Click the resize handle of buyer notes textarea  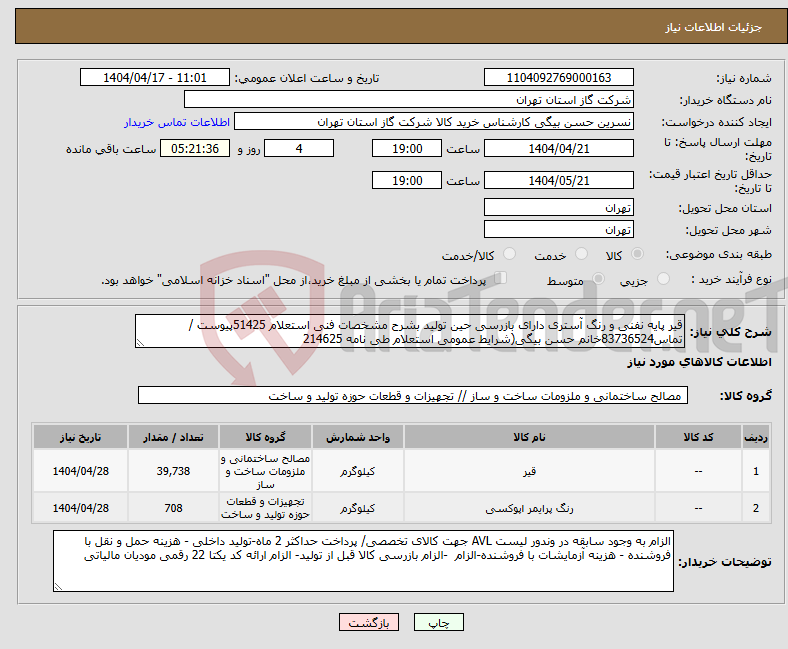point(58,586)
